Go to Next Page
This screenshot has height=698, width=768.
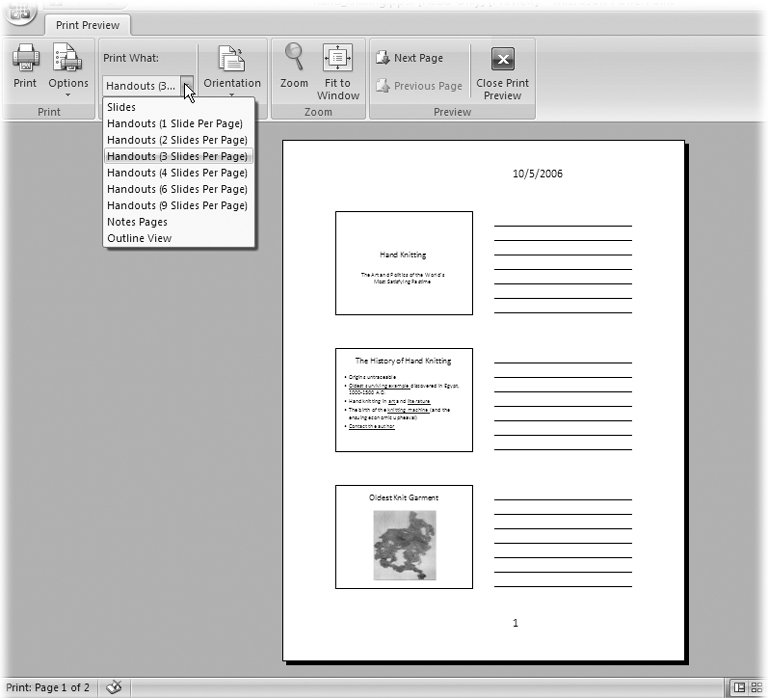coord(410,58)
